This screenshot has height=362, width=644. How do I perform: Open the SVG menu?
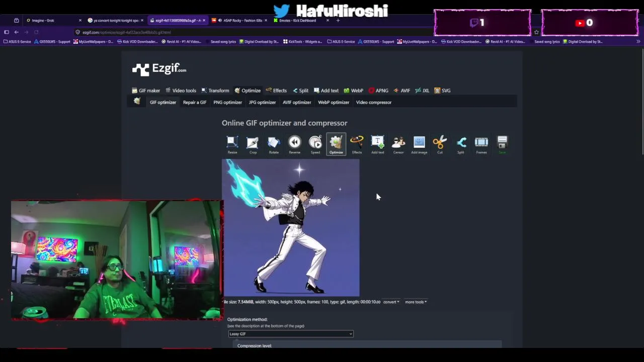point(442,90)
